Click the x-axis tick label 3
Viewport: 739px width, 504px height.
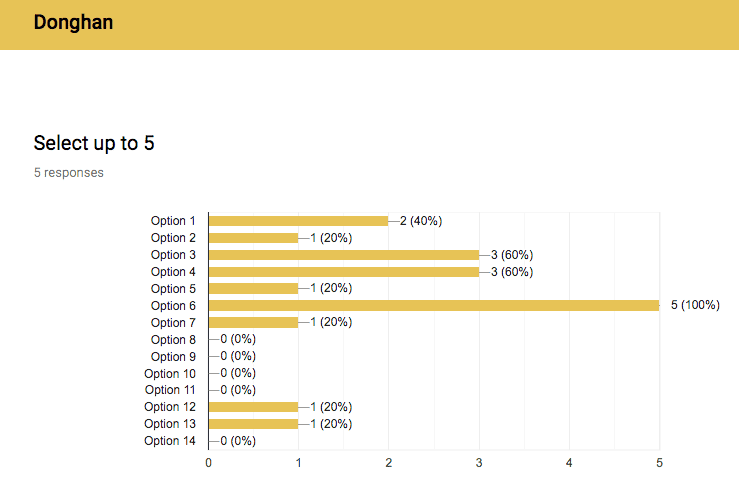tap(479, 463)
